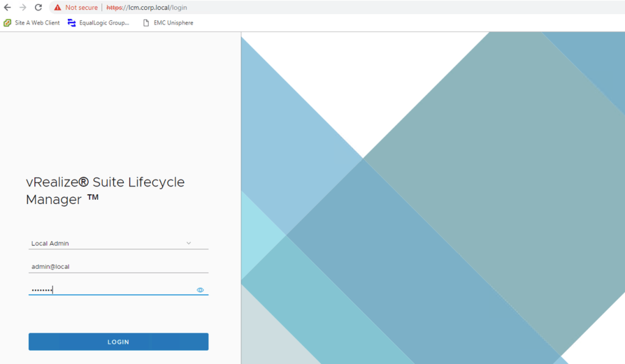625x364 pixels.
Task: Expand the Local Admin chevron arrow
Action: (189, 243)
